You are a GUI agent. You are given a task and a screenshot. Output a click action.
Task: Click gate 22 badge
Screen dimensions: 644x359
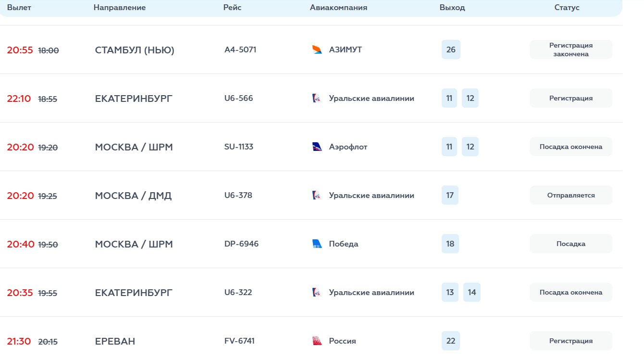(451, 341)
